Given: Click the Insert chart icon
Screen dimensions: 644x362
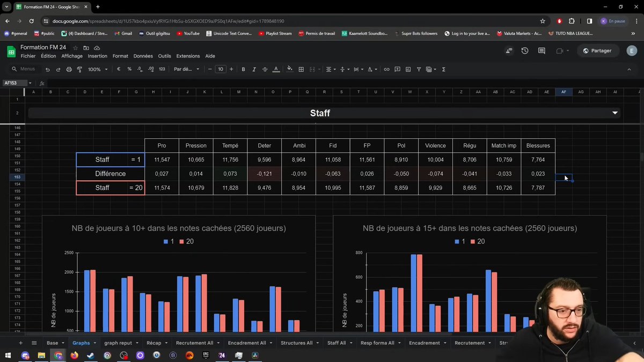Looking at the screenshot, I should 408,69.
